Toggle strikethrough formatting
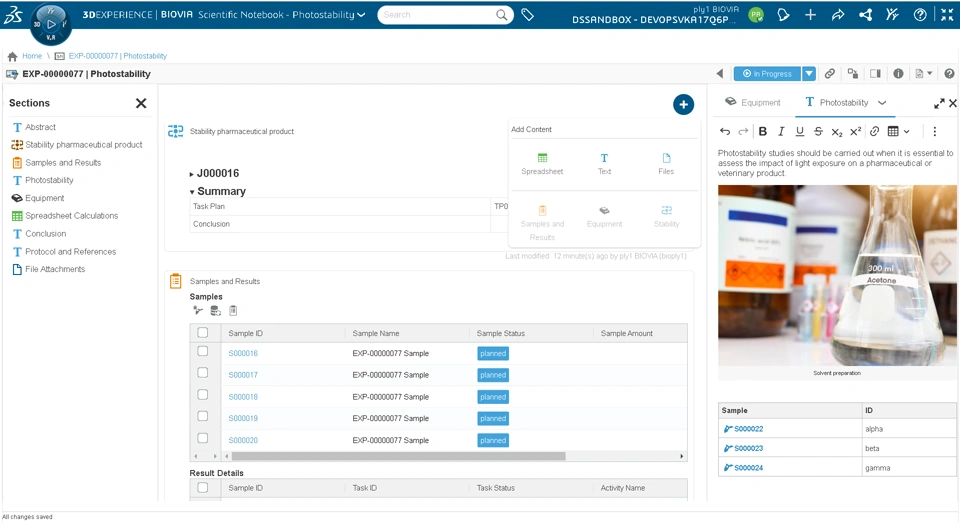This screenshot has width=960, height=523. tap(818, 131)
